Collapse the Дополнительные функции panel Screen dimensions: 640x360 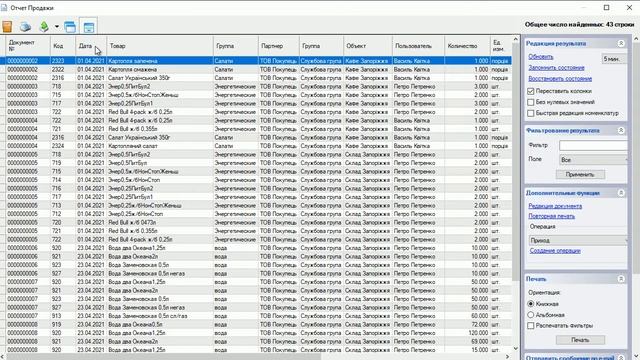click(x=621, y=193)
